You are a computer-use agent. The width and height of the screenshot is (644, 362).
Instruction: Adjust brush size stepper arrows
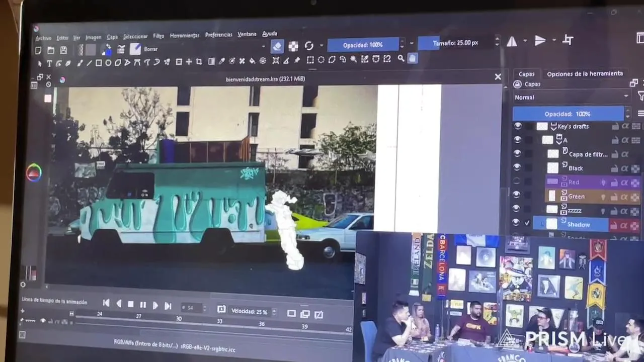497,42
